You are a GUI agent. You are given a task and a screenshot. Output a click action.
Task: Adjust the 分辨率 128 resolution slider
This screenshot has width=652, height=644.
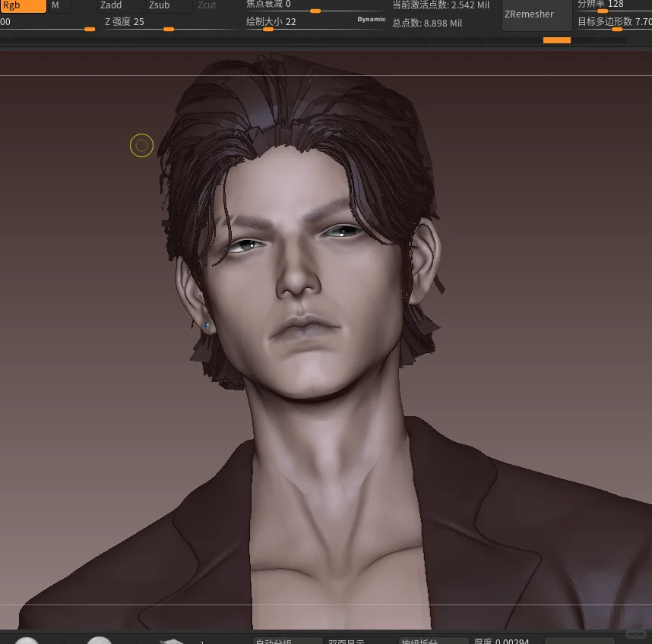coord(614,6)
